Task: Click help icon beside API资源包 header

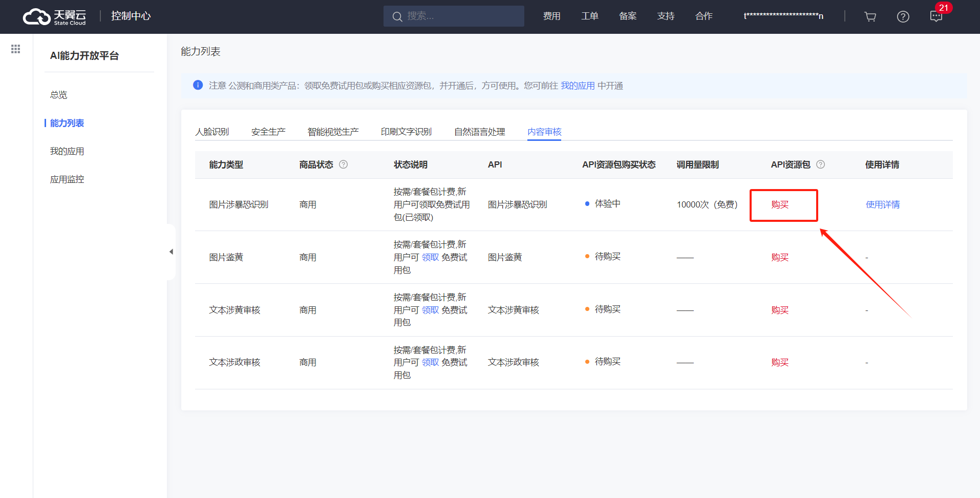Action: 820,164
